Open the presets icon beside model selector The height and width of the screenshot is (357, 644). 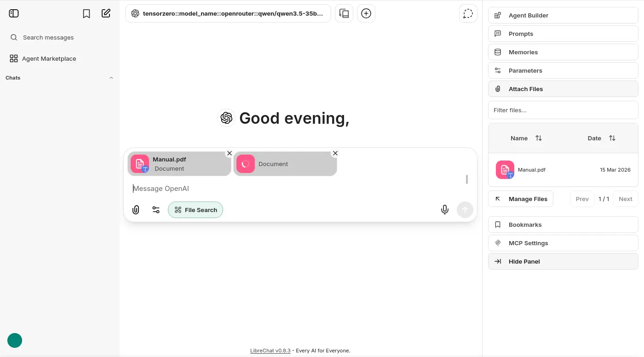point(344,14)
